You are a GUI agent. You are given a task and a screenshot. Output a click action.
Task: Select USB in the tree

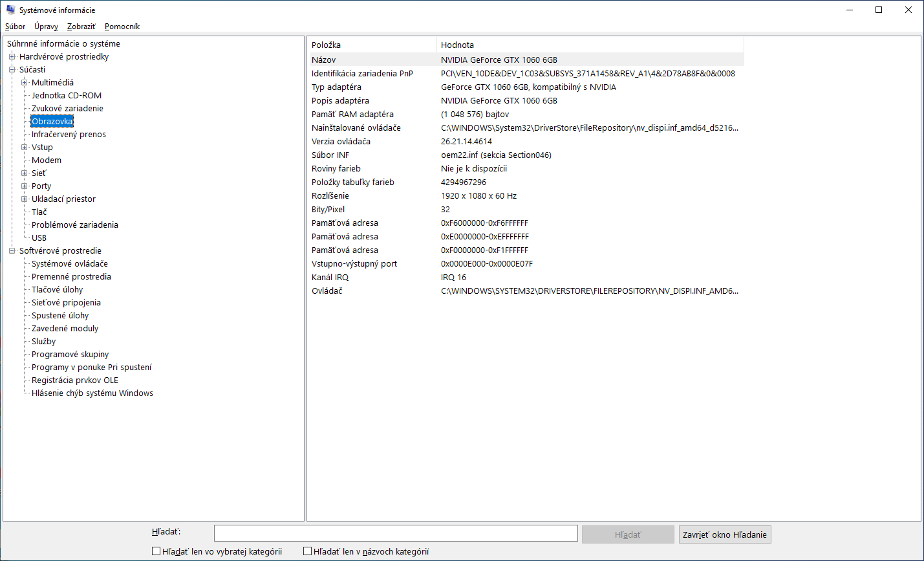click(39, 237)
